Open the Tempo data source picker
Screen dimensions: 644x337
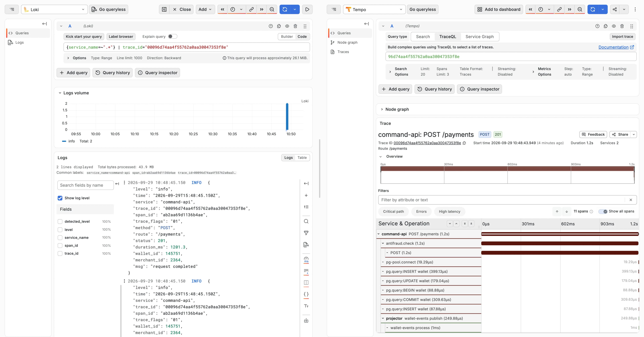point(374,9)
